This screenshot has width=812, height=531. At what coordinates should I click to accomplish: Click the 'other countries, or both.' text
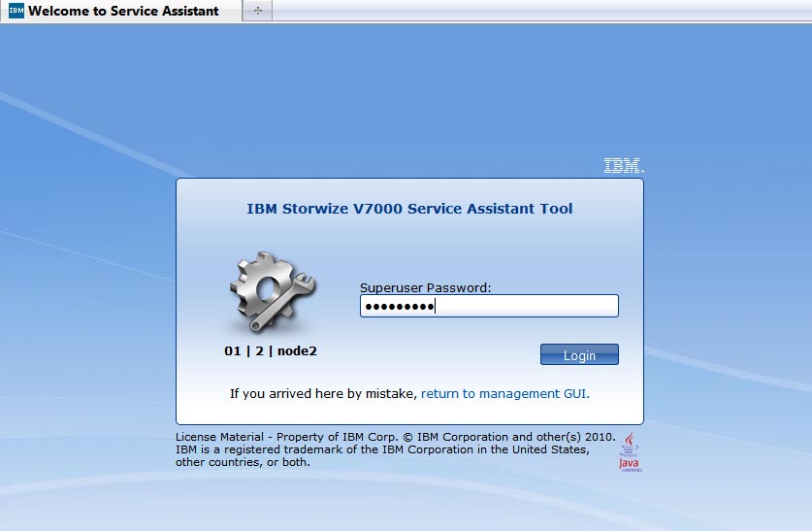[x=243, y=462]
